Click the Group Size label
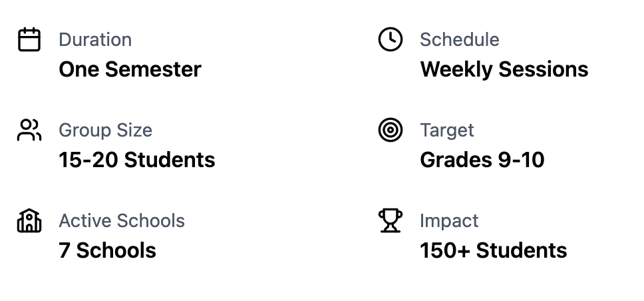 [x=105, y=131]
